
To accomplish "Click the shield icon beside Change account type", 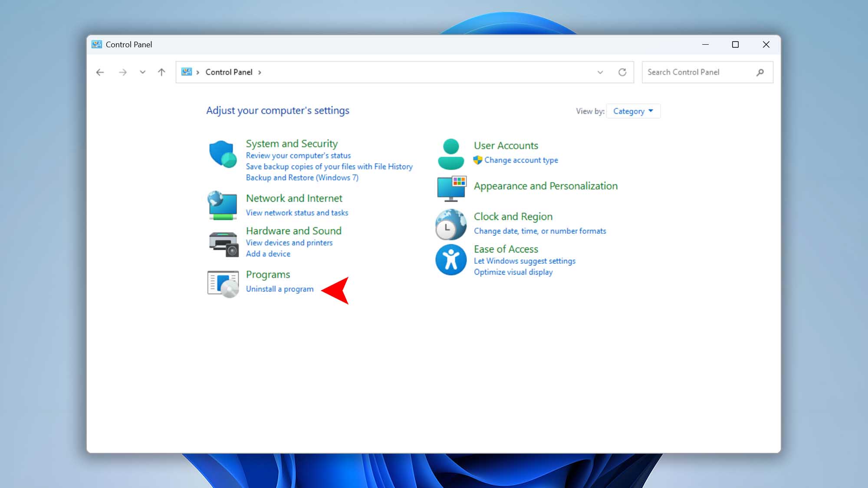I will pos(478,160).
